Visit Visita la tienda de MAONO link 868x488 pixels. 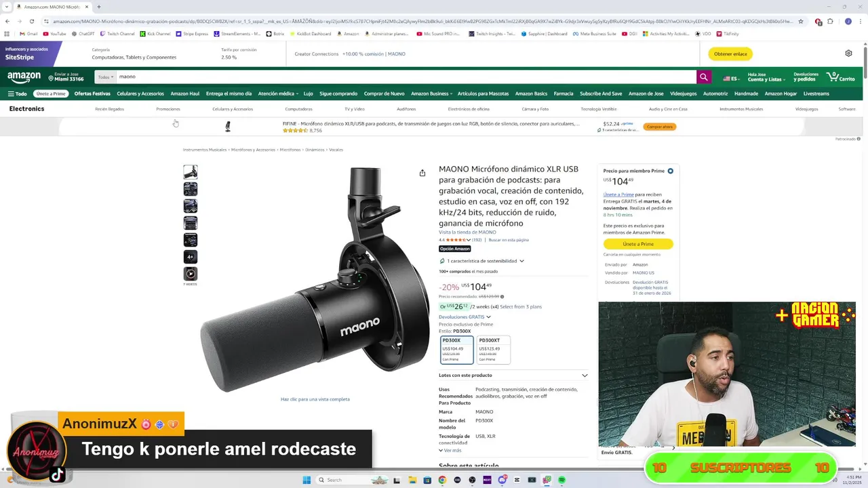click(x=467, y=232)
